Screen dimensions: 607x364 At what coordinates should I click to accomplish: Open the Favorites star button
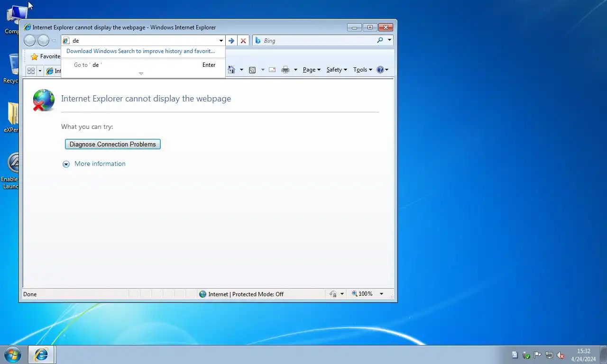coord(45,56)
